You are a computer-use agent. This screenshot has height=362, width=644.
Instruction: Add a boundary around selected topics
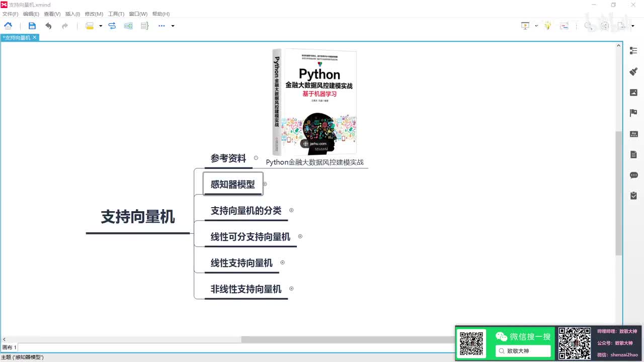coord(128,26)
